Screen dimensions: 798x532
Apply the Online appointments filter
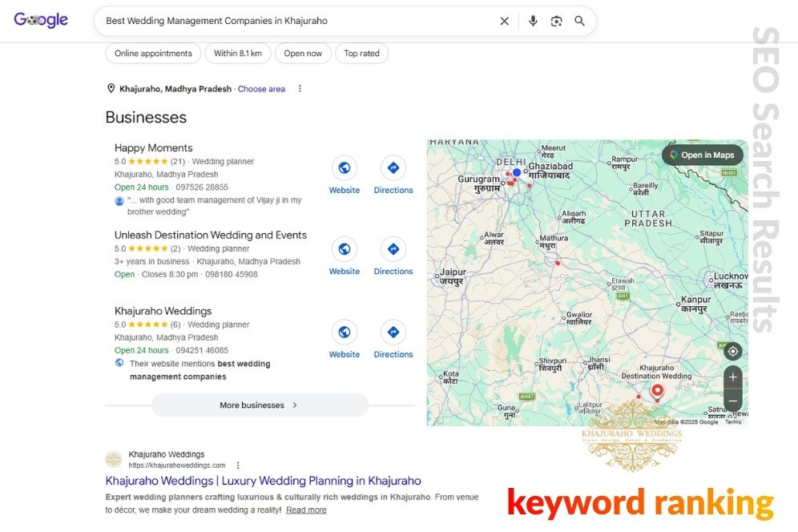pos(153,54)
